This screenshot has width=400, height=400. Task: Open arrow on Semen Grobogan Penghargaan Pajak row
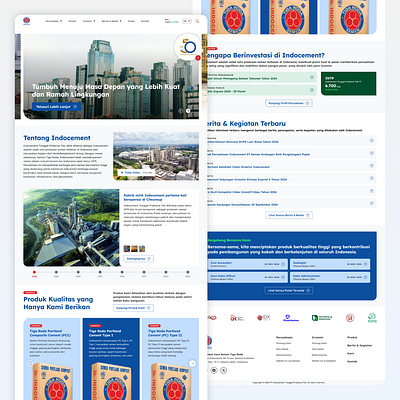click(x=371, y=153)
